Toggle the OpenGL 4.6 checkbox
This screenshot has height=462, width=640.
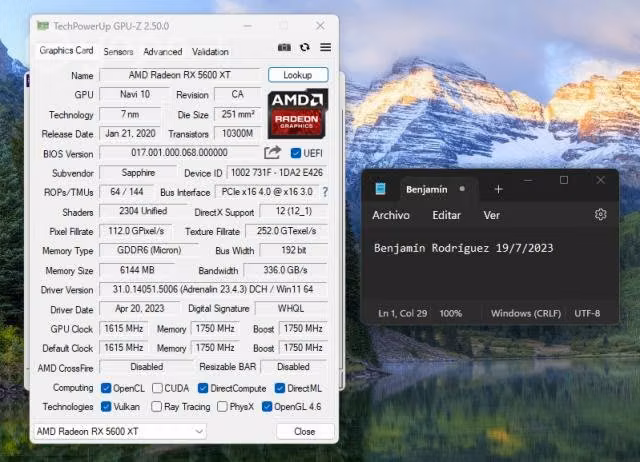pos(267,406)
